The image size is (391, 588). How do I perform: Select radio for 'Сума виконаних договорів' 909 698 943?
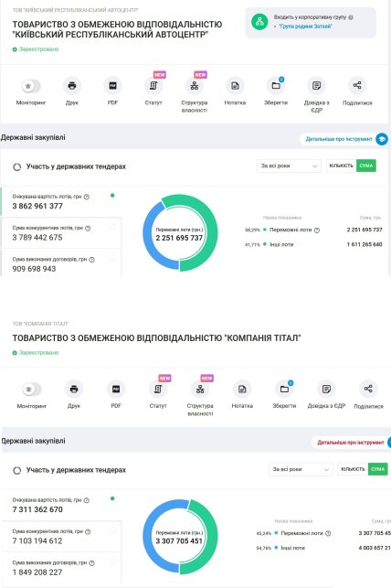coord(112,259)
